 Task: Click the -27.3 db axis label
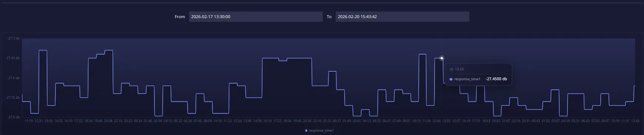pyautogui.click(x=14, y=38)
